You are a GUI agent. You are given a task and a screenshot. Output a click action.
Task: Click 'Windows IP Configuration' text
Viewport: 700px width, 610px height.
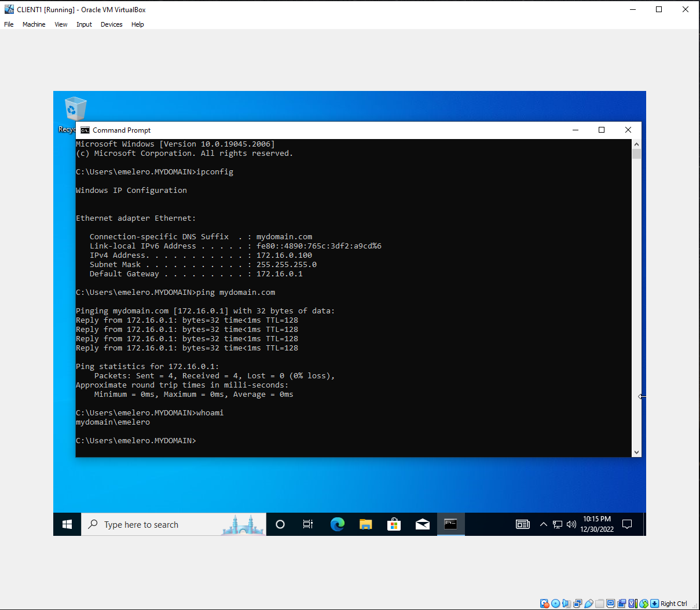point(131,191)
